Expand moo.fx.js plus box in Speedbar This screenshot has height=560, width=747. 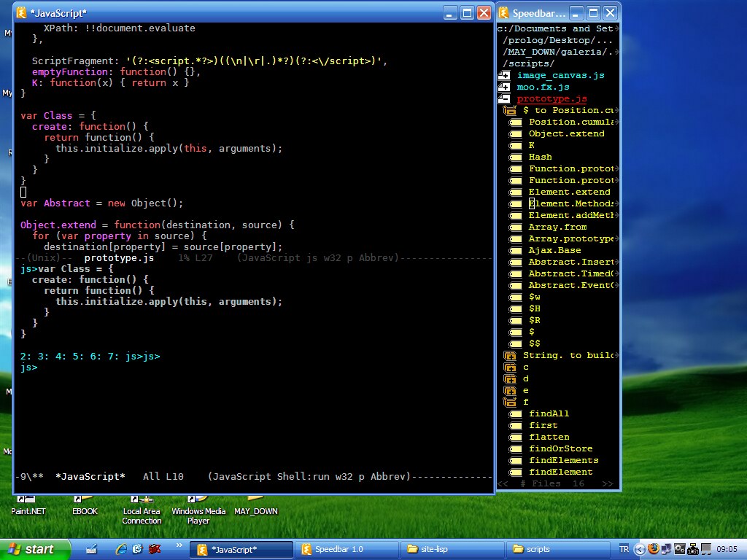504,87
